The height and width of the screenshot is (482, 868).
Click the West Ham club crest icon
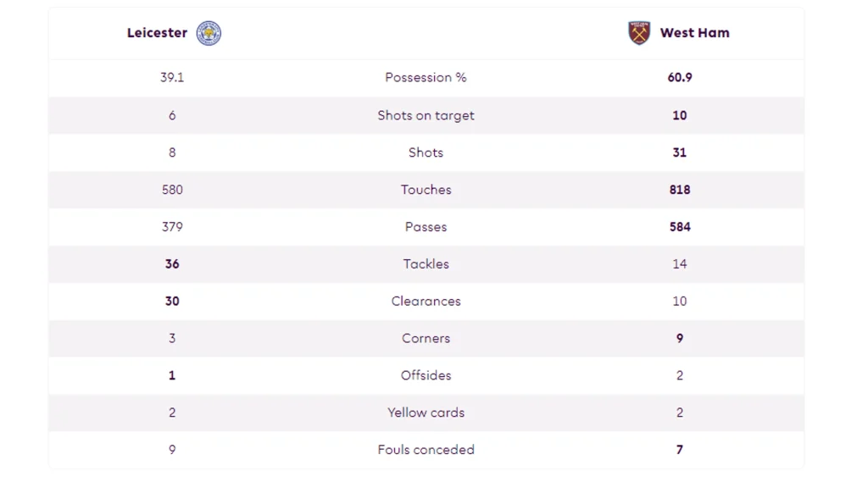(x=639, y=33)
